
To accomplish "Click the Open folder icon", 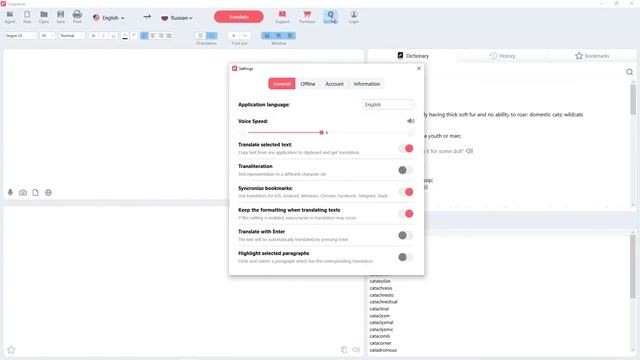I will 44,17.
